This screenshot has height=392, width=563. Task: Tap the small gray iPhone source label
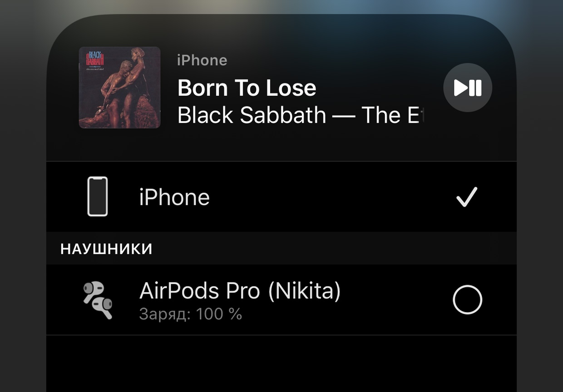(202, 60)
